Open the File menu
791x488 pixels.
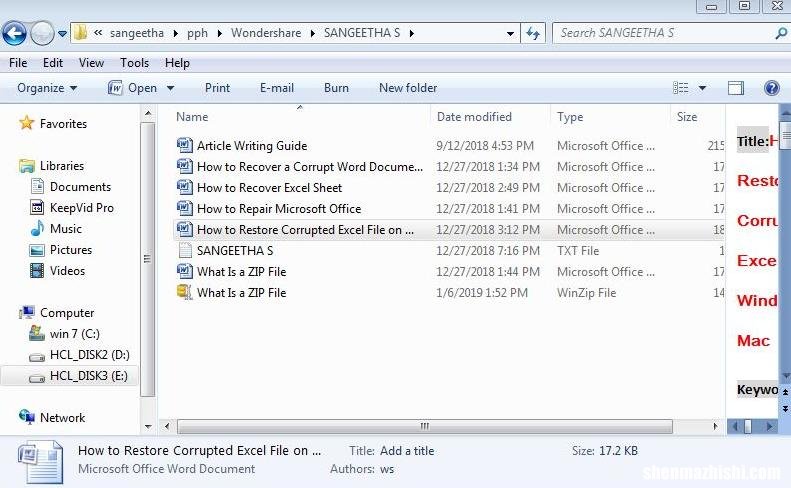click(x=18, y=63)
